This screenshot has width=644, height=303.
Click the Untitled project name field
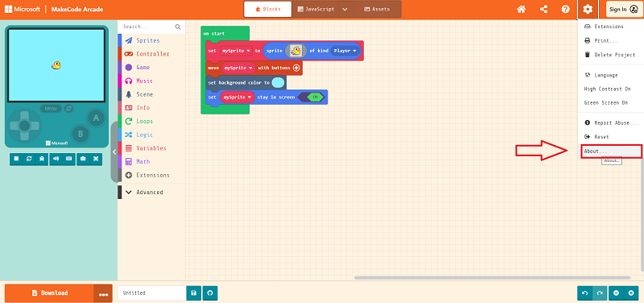click(x=151, y=293)
